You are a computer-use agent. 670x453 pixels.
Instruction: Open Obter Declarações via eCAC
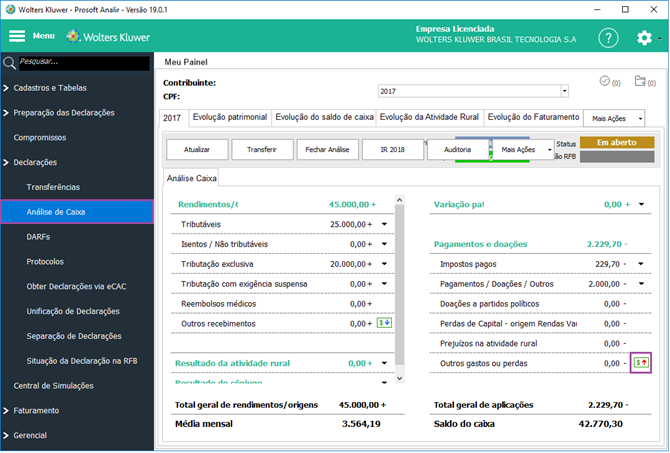(76, 286)
